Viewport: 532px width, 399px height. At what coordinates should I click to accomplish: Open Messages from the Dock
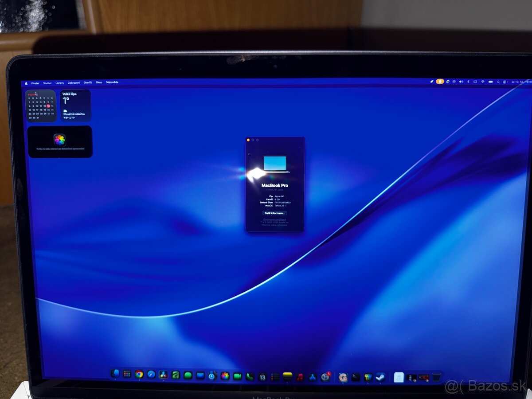[x=188, y=376]
